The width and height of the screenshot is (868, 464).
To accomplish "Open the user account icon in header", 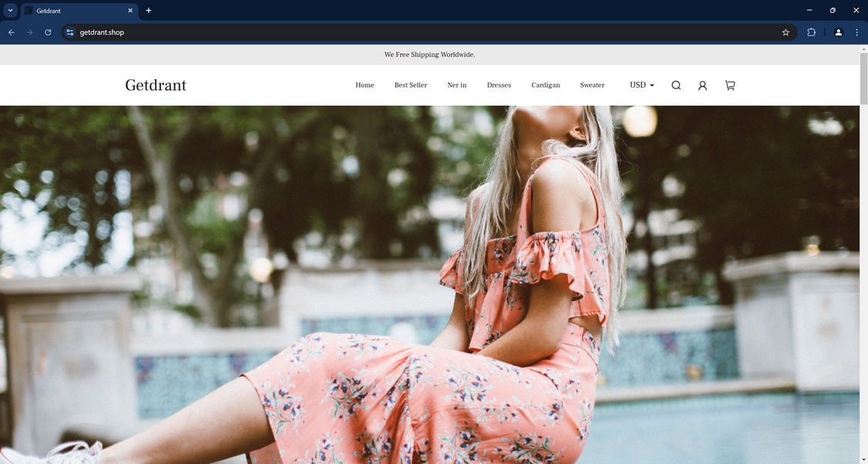I will click(x=702, y=86).
